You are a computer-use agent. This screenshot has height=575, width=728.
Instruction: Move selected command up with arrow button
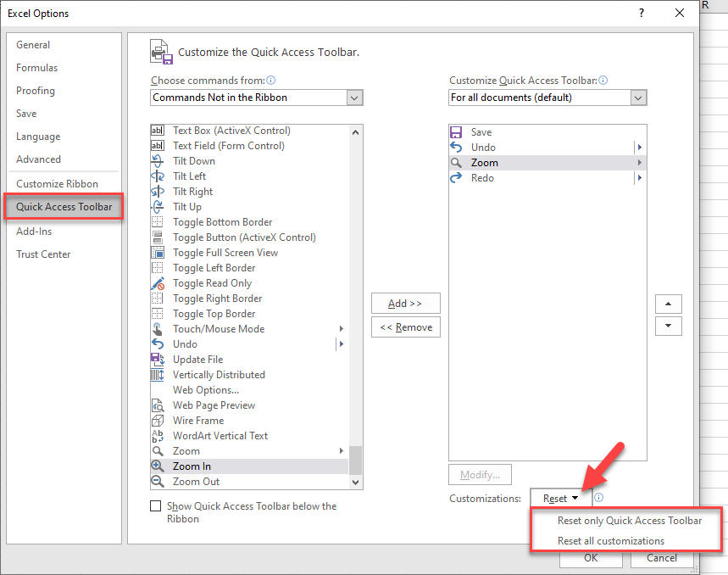(668, 304)
